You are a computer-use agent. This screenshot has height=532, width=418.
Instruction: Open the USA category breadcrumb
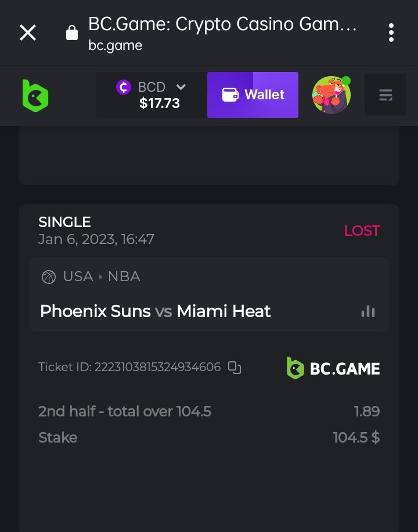pyautogui.click(x=78, y=276)
